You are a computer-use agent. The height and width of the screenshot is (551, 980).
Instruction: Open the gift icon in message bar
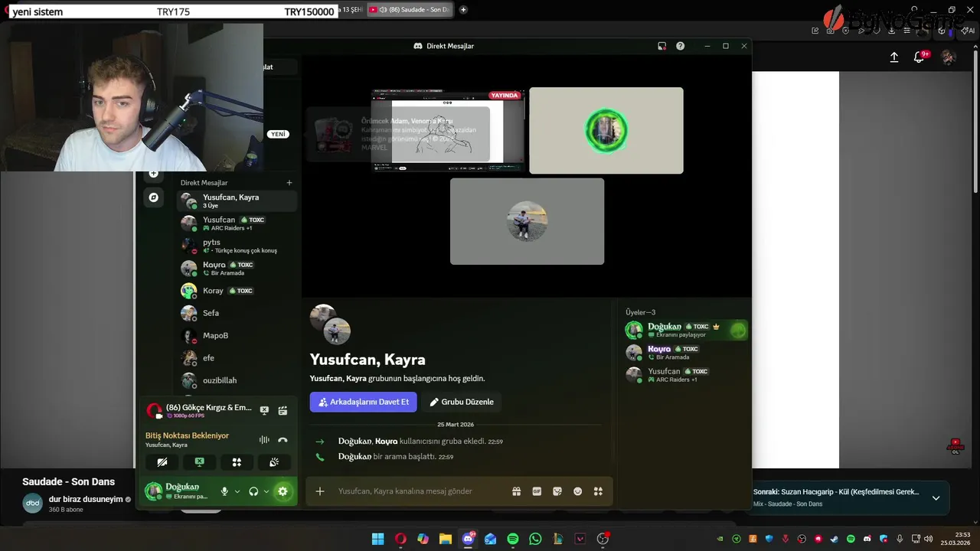pyautogui.click(x=517, y=491)
